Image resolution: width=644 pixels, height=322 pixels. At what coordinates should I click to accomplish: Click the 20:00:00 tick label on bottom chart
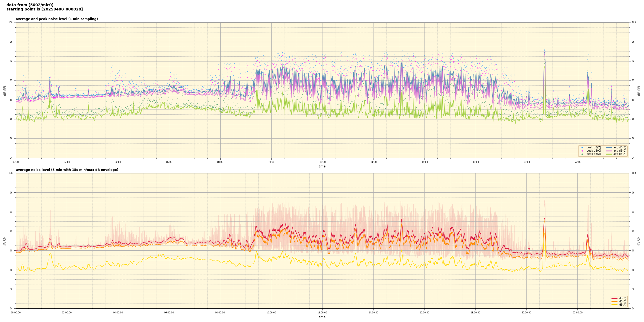[x=526, y=313]
